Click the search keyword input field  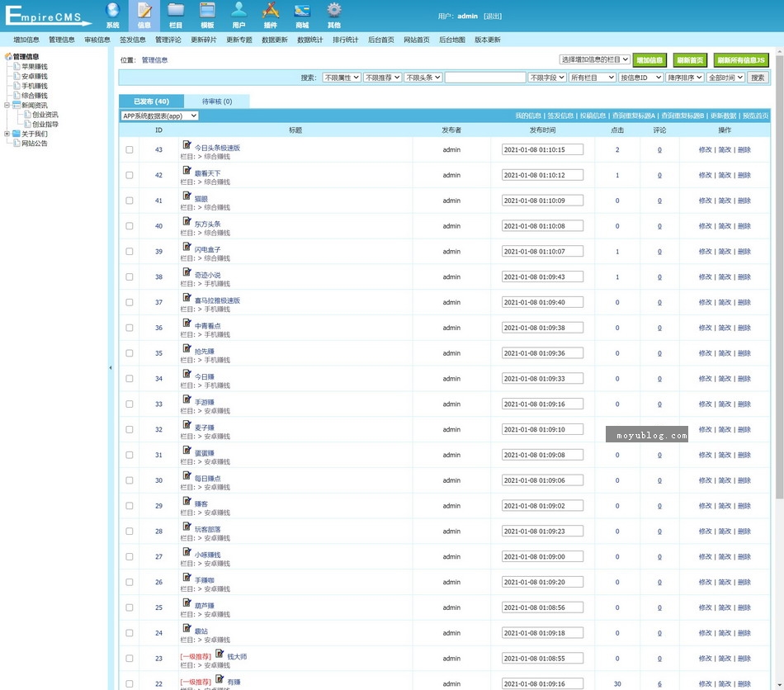click(x=485, y=78)
